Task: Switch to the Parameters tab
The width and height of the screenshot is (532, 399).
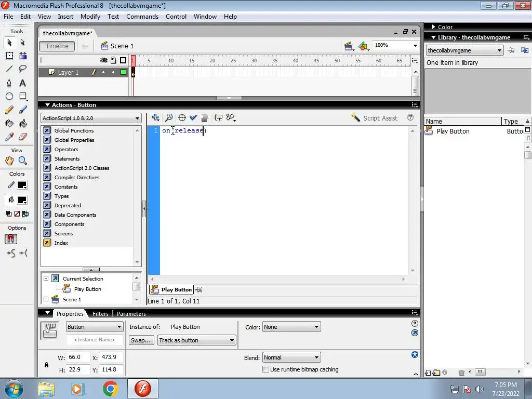Action: coord(131,314)
